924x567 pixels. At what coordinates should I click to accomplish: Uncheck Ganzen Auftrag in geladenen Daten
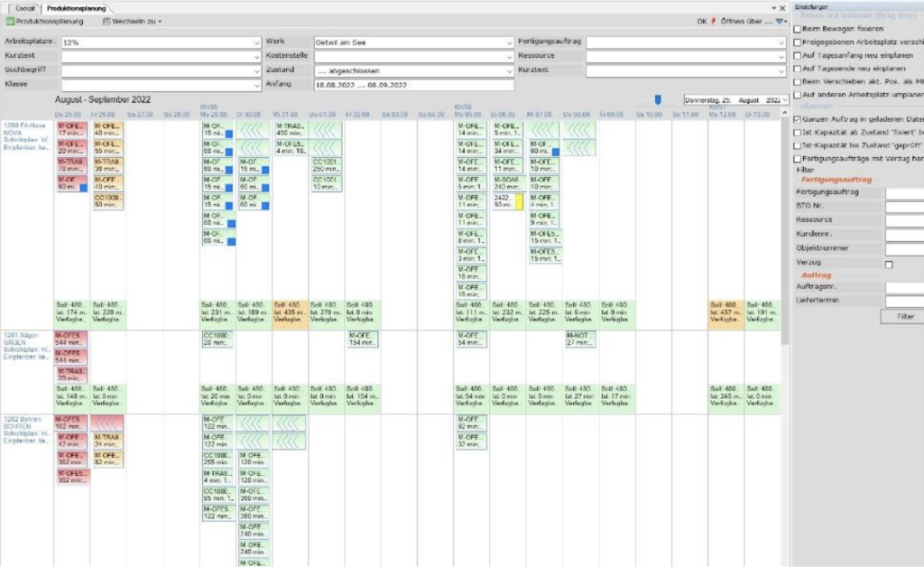(x=798, y=120)
